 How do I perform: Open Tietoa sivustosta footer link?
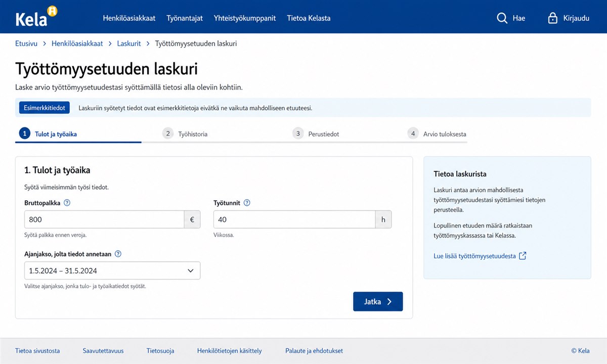[x=37, y=350]
